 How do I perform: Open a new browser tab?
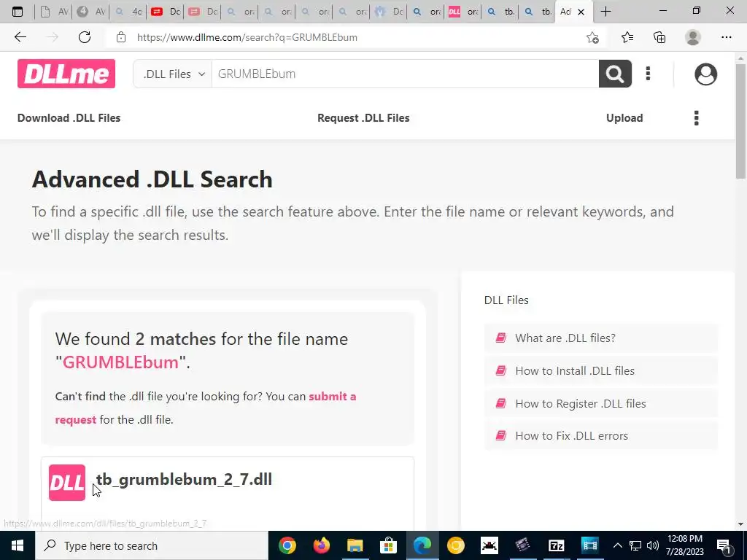click(605, 12)
